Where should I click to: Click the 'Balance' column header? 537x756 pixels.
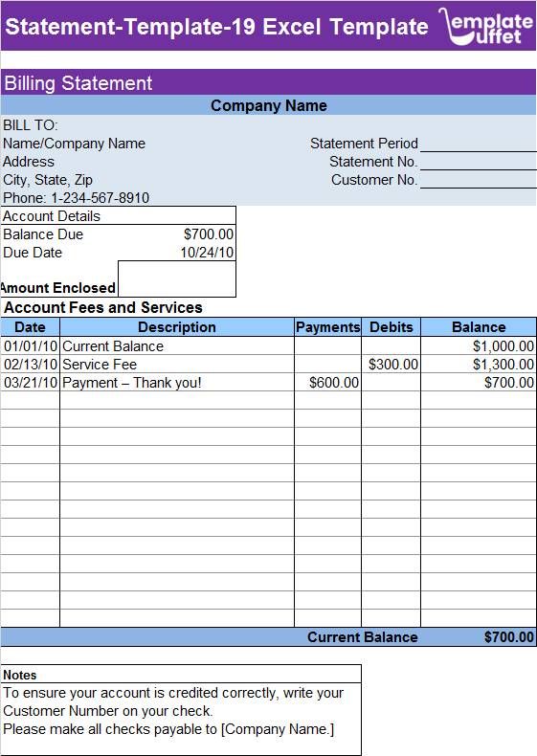click(x=479, y=327)
